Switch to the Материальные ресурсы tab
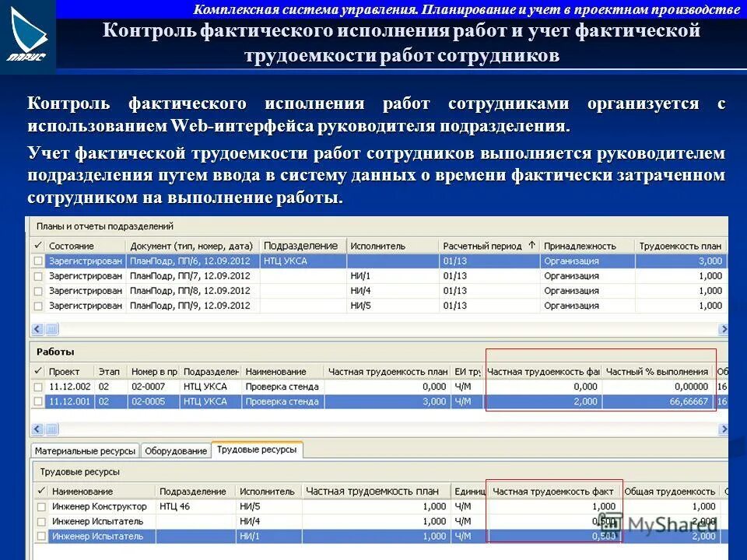 [86, 450]
